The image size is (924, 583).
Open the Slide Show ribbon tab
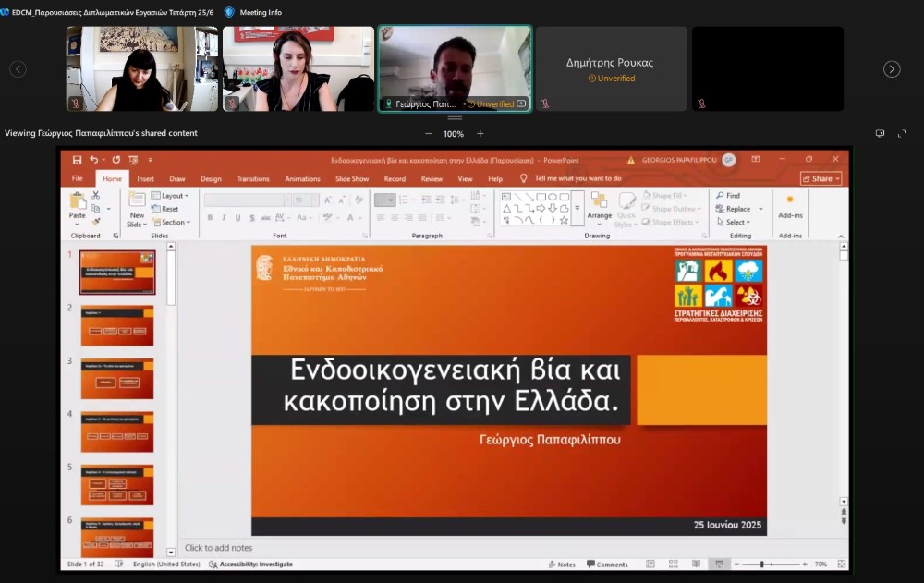352,179
